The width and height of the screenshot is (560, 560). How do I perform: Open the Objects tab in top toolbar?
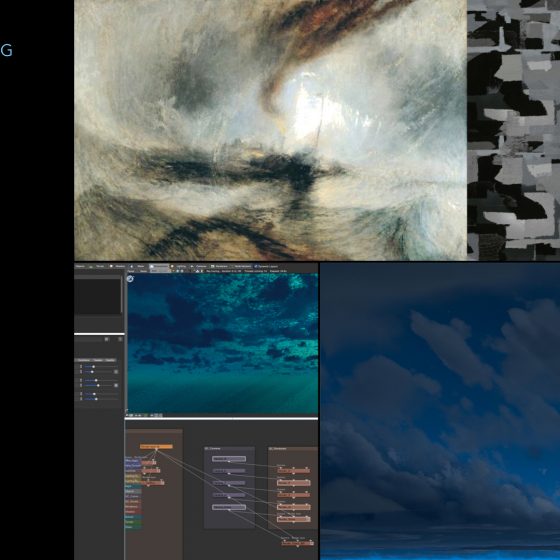tap(81, 266)
